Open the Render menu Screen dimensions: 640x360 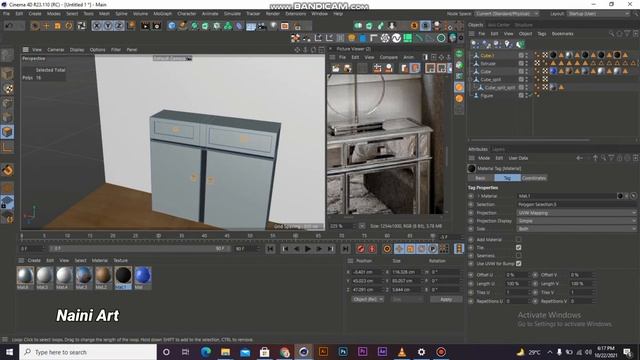click(273, 13)
